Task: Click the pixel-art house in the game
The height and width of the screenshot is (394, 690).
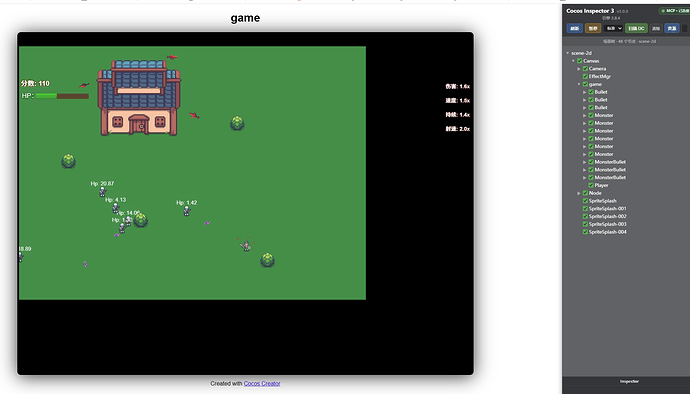Action: coord(139,97)
